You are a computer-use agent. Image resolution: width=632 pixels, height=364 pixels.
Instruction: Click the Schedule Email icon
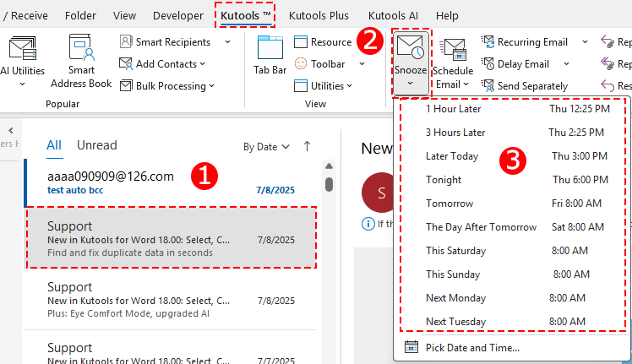click(453, 50)
